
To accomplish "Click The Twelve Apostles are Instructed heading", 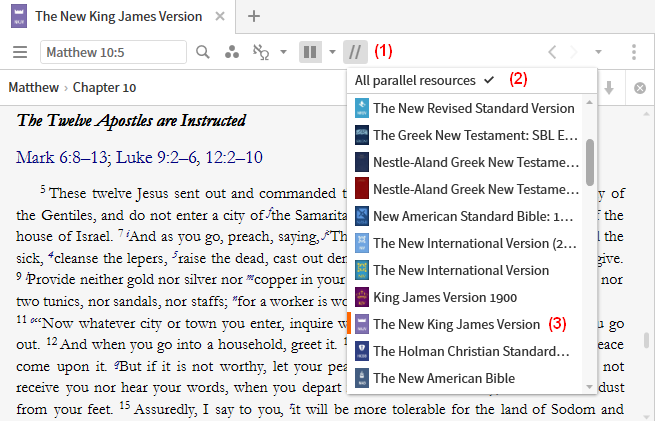I will (x=131, y=121).
